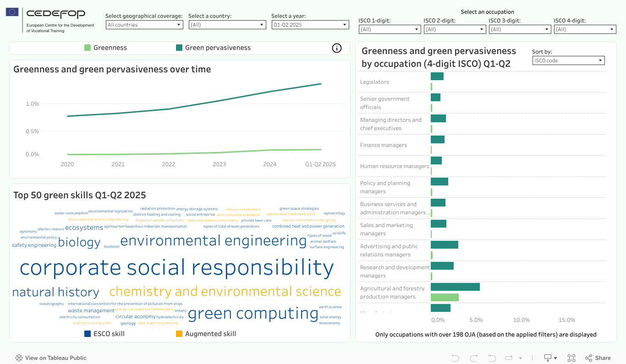Open the geographical coverage dropdown
The height and width of the screenshot is (364, 626).
point(144,25)
